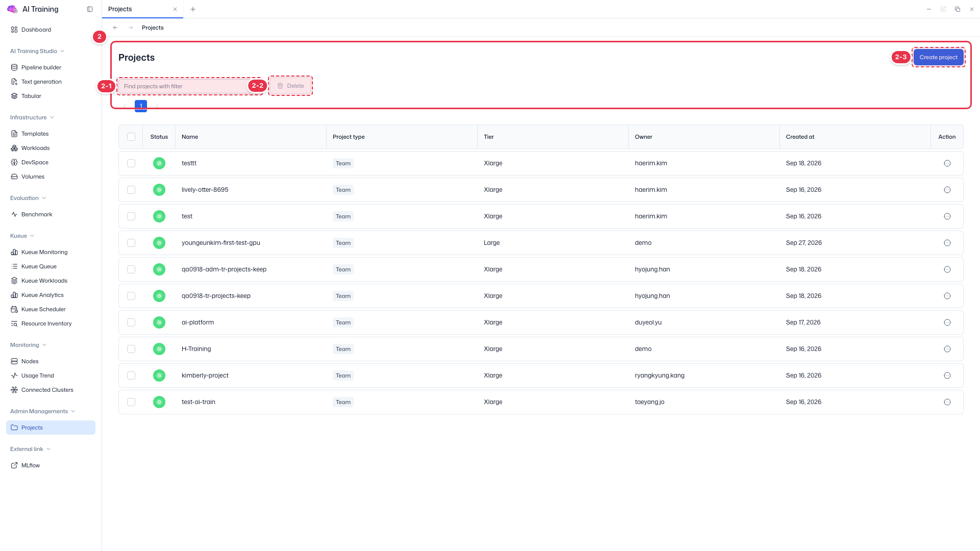The height and width of the screenshot is (551, 980).
Task: Open action menu for testtt row
Action: 947,163
